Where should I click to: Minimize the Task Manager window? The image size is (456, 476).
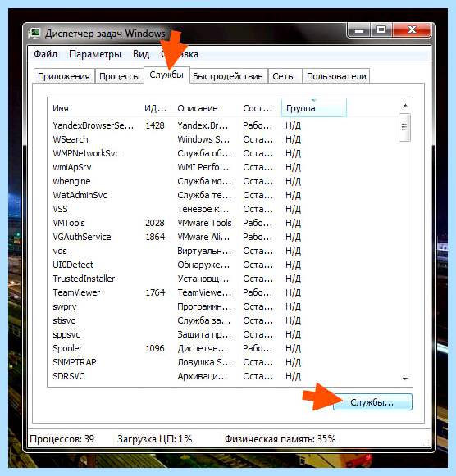pos(359,30)
